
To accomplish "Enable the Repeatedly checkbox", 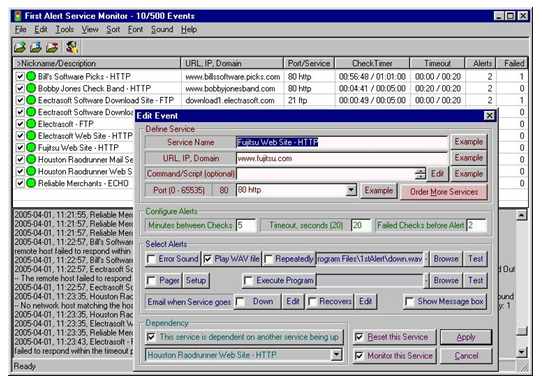I will [268, 259].
